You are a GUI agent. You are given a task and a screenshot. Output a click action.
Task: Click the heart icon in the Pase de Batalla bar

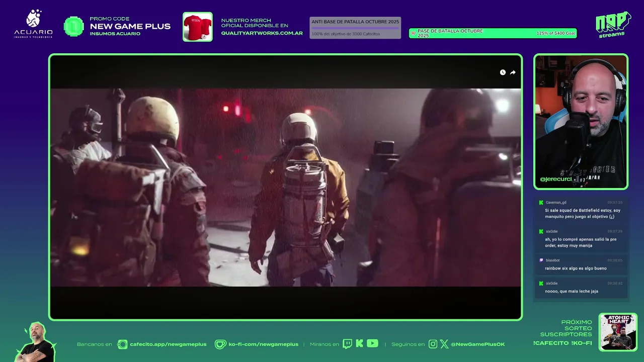(x=413, y=34)
